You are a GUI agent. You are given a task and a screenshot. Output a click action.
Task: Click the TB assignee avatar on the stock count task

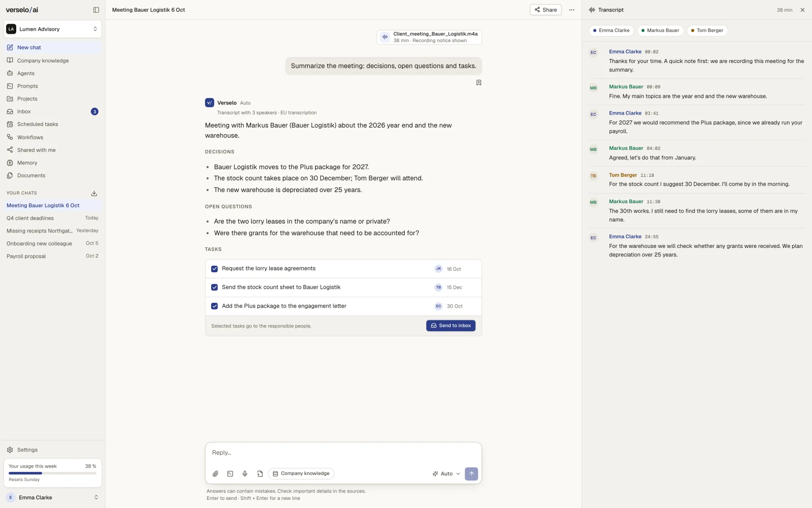click(x=438, y=287)
